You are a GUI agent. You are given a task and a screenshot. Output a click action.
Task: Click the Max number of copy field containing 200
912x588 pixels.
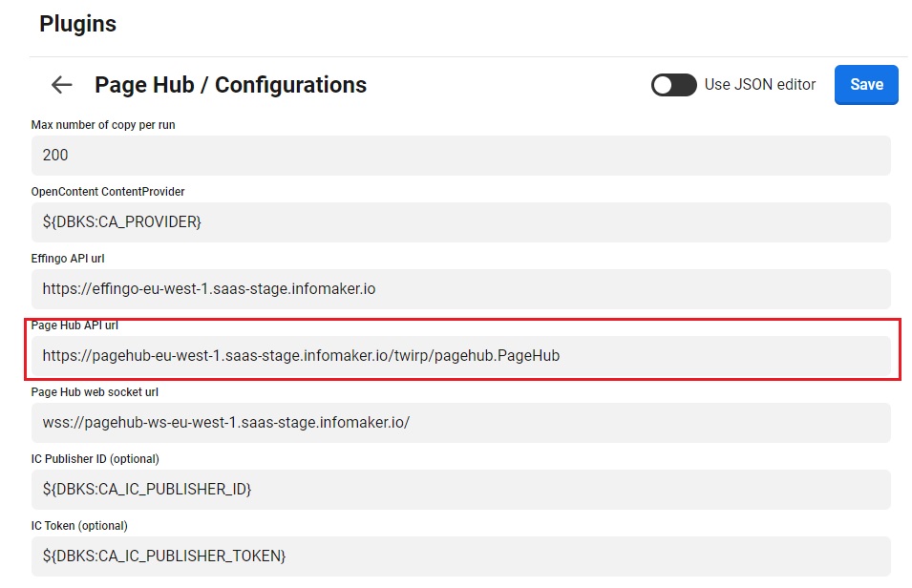pyautogui.click(x=460, y=155)
